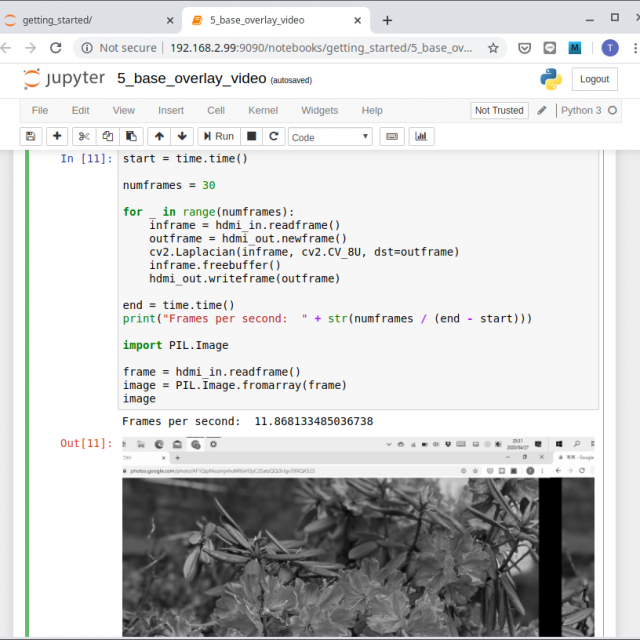Click the Logout button
640x640 pixels.
pyautogui.click(x=594, y=79)
